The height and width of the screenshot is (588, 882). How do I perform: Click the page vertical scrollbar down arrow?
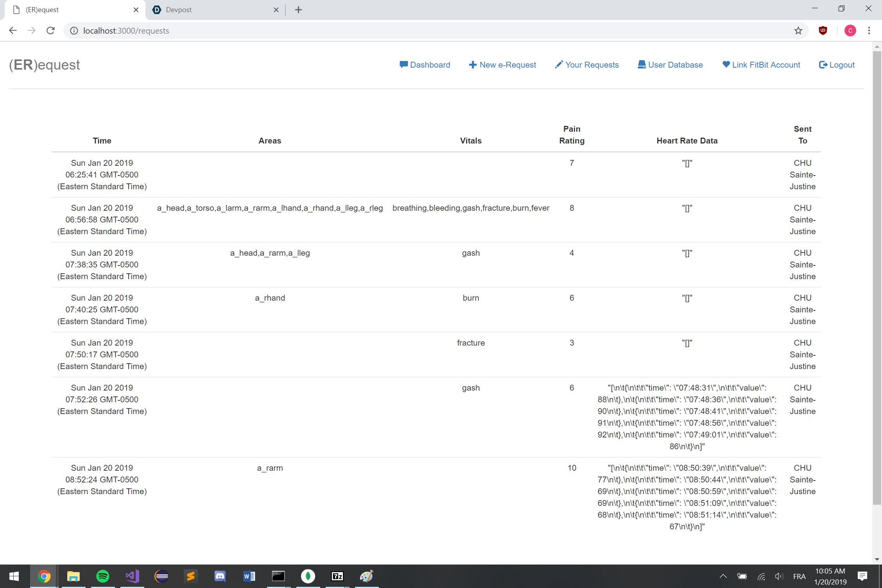click(877, 559)
